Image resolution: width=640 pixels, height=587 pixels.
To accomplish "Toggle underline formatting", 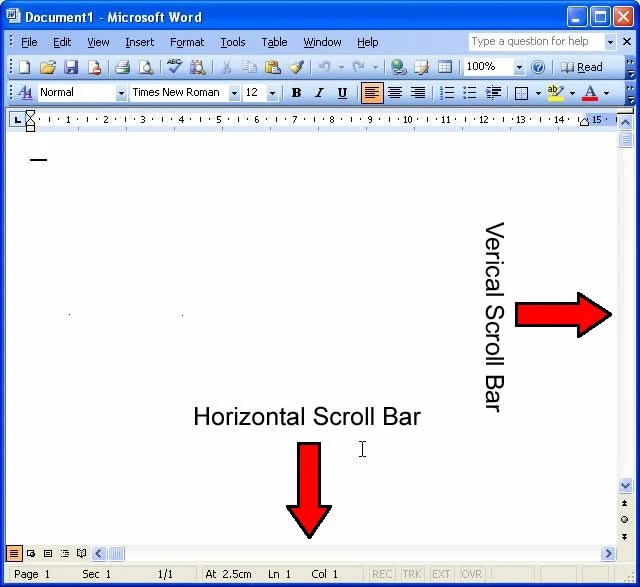I will point(342,93).
